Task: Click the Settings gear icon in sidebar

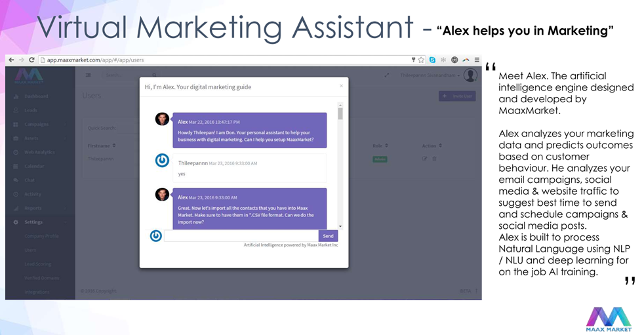Action: pyautogui.click(x=16, y=222)
